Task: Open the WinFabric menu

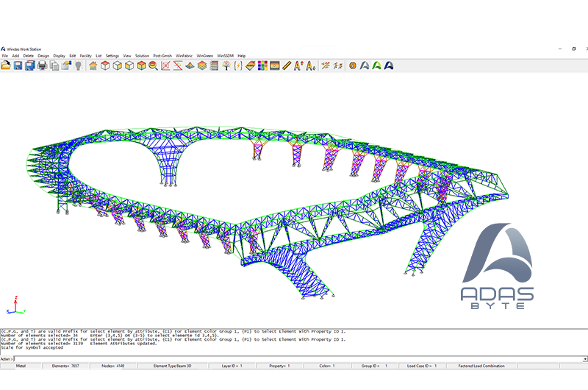Action: (x=184, y=55)
